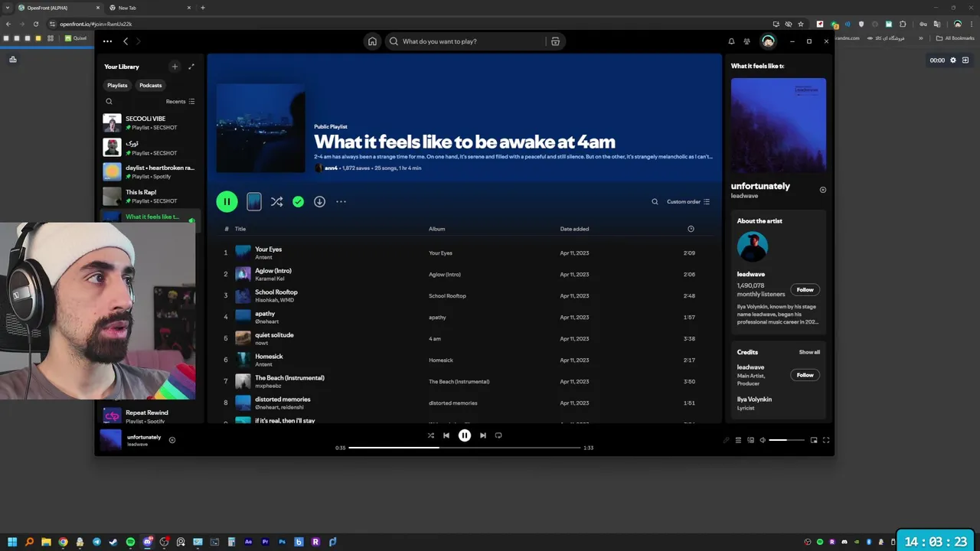Open connect to a device
Image resolution: width=980 pixels, height=551 pixels.
coord(750,440)
